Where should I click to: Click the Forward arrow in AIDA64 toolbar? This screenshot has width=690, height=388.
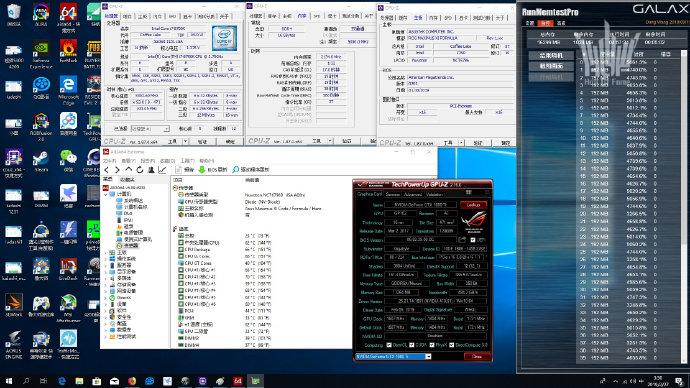(x=117, y=170)
